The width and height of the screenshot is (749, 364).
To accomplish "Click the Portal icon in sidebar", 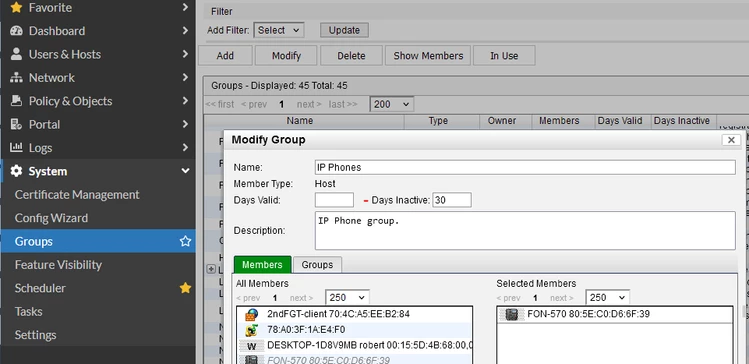I will click(x=16, y=124).
